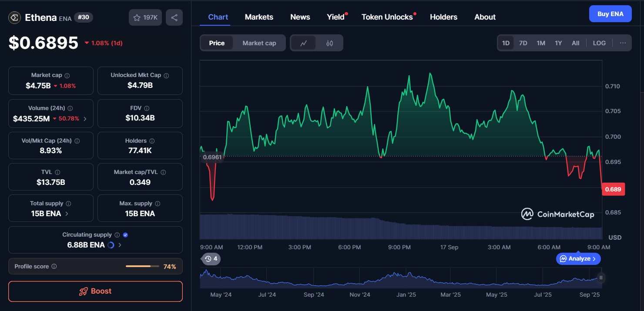Viewport: 644px width, 311px height.
Task: Open the About tab
Action: (x=485, y=17)
